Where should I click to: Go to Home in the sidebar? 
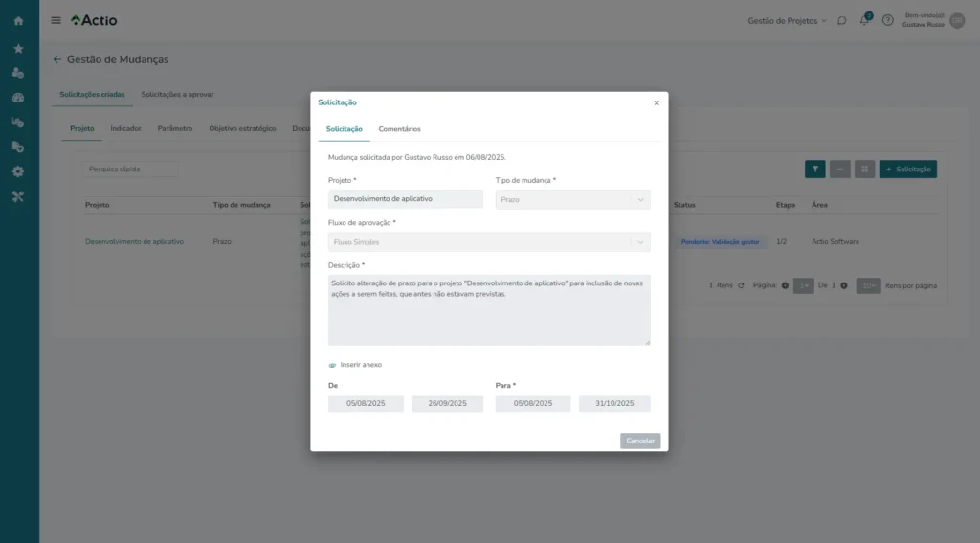tap(18, 21)
